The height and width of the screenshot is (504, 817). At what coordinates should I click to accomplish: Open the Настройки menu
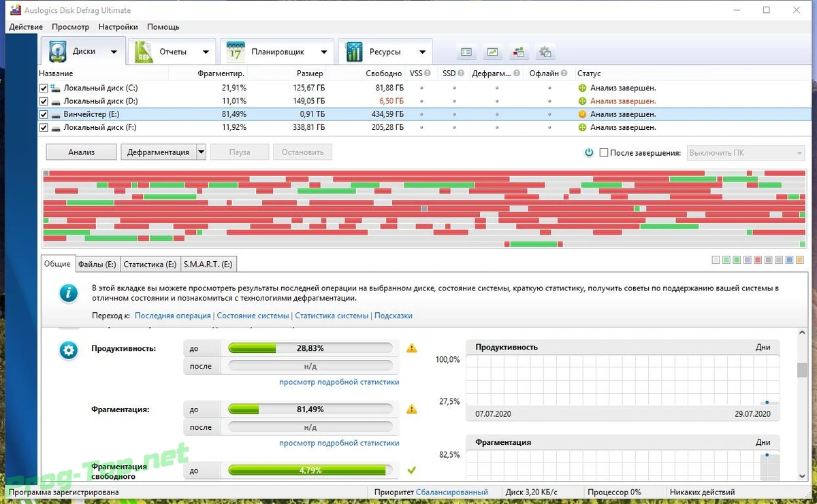click(118, 27)
